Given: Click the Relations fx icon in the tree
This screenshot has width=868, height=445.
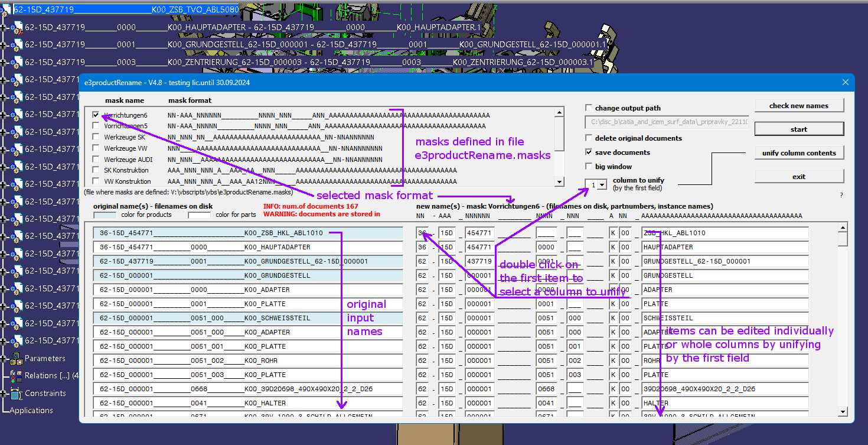Looking at the screenshot, I should [16, 376].
